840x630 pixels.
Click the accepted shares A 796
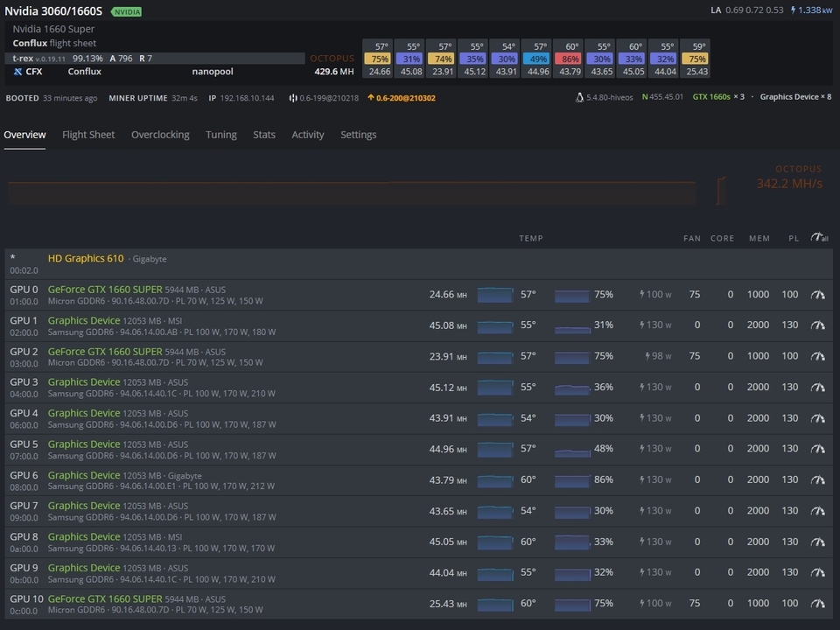click(x=121, y=59)
